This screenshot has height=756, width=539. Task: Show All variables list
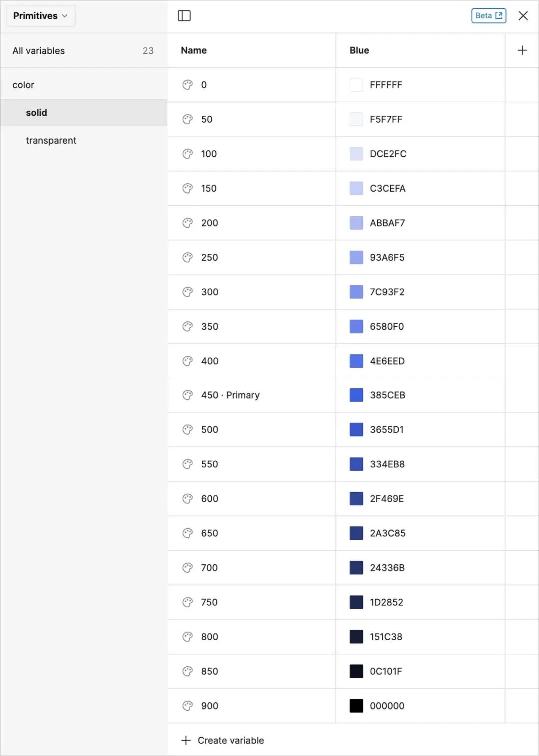point(39,51)
